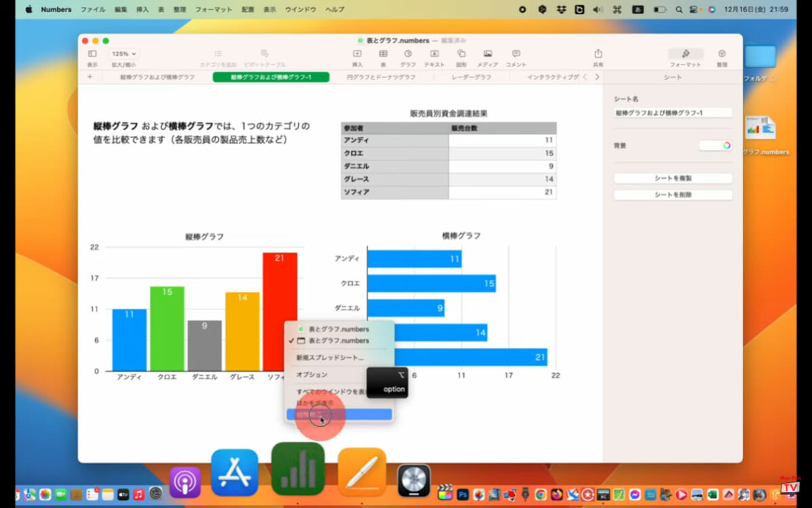Toggle the Organize (整理) inspector button
Viewport: 812px width, 508px height.
[x=722, y=54]
